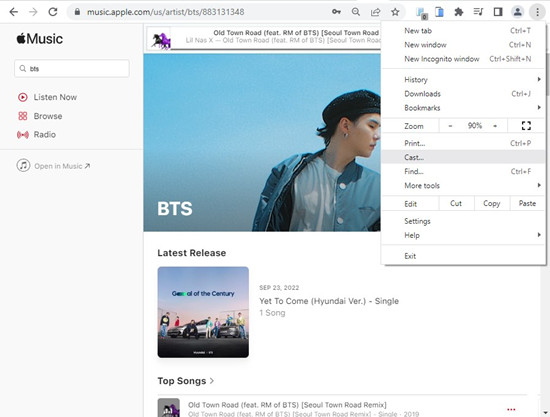Click the 1 Song text

click(x=272, y=313)
